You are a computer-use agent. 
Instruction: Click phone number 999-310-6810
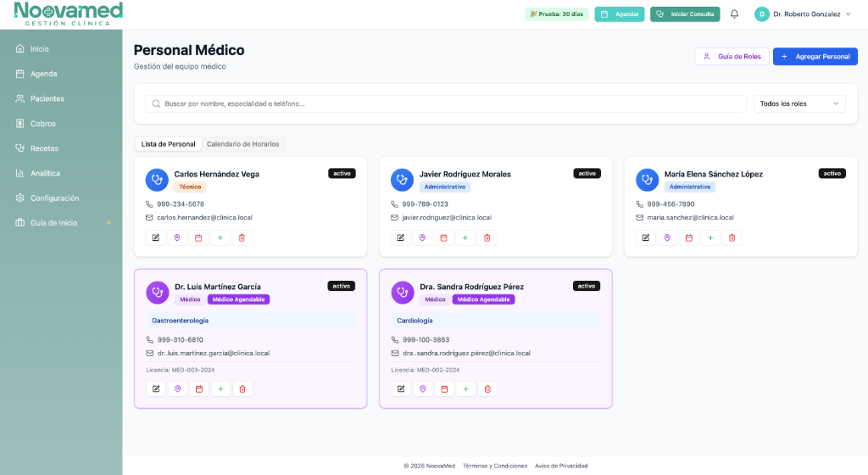click(181, 340)
